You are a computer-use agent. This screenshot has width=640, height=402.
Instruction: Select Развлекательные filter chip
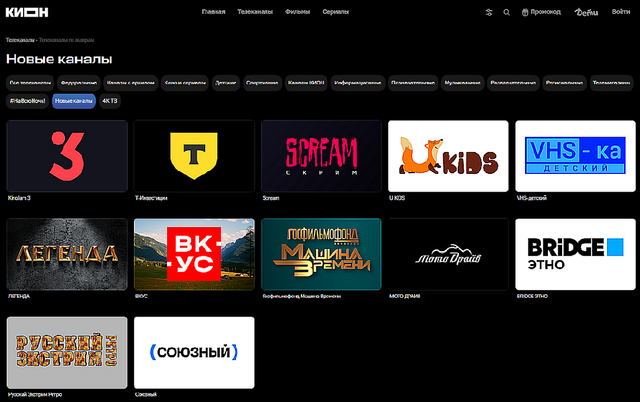click(513, 83)
